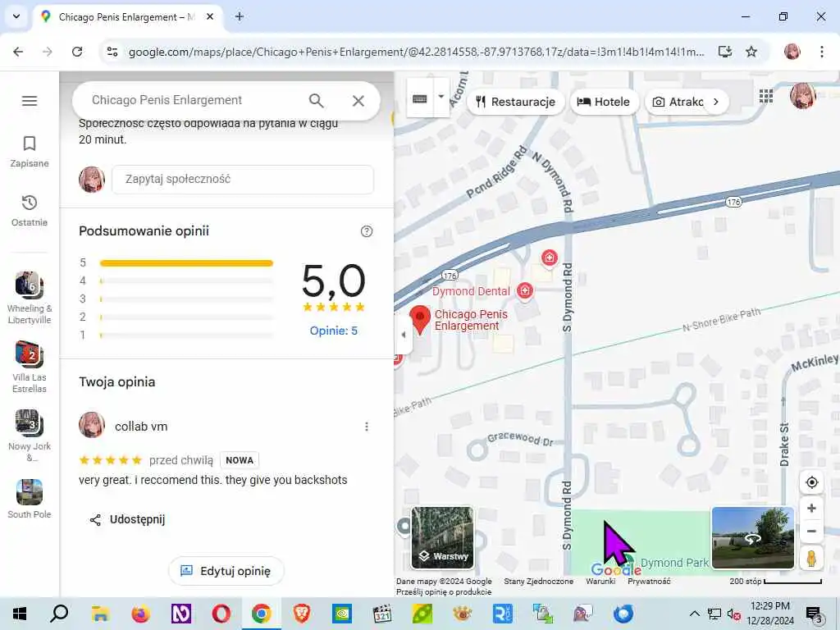
Task: Zoom out of the map with the minus button
Action: [811, 532]
